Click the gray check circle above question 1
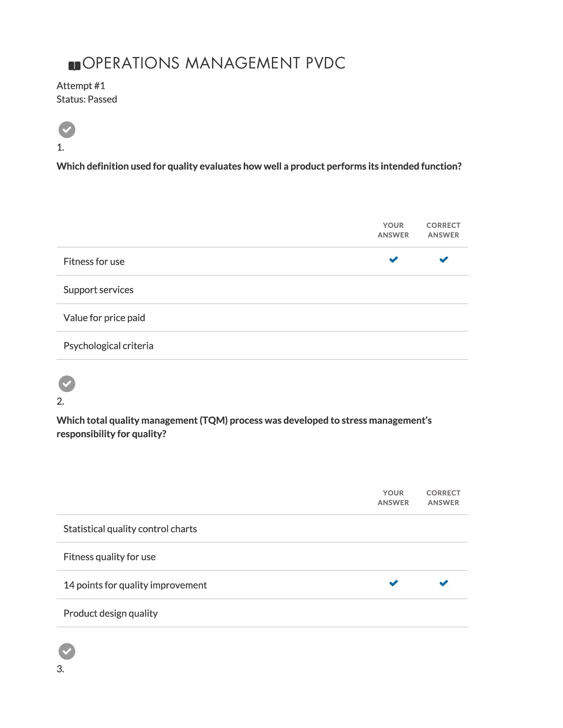Image resolution: width=563 pixels, height=728 pixels. pyautogui.click(x=67, y=130)
